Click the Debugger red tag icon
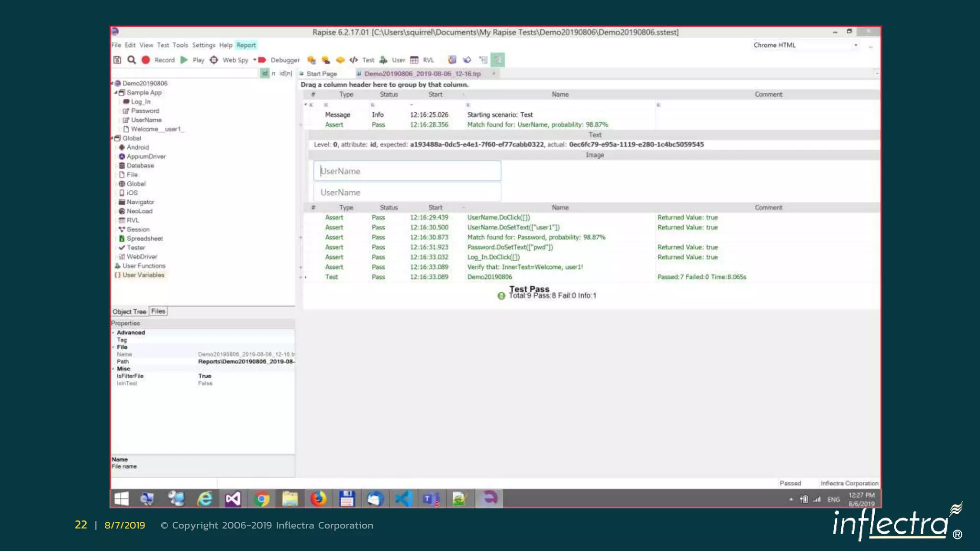This screenshot has width=980, height=551. pos(262,60)
